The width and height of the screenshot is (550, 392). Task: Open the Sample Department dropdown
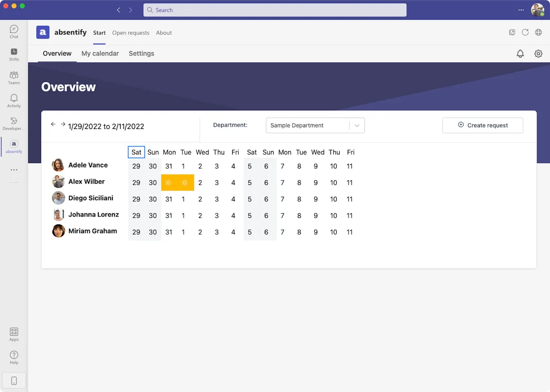point(315,125)
